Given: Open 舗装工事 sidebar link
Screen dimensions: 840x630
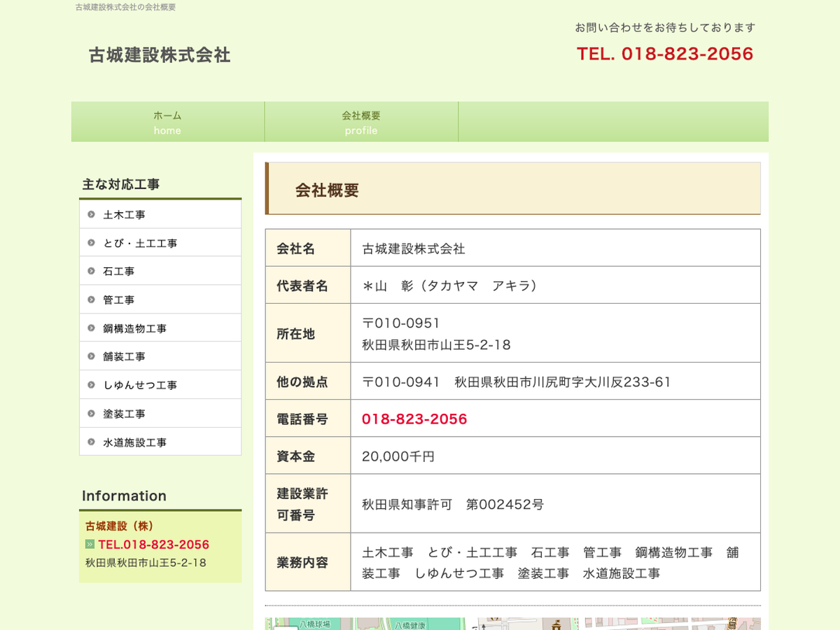Looking at the screenshot, I should pos(124,356).
